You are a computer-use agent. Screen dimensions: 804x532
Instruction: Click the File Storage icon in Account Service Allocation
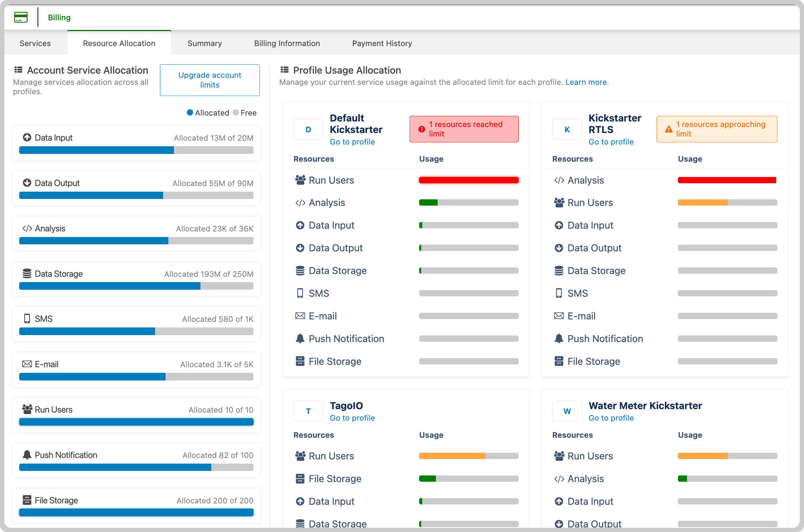27,500
